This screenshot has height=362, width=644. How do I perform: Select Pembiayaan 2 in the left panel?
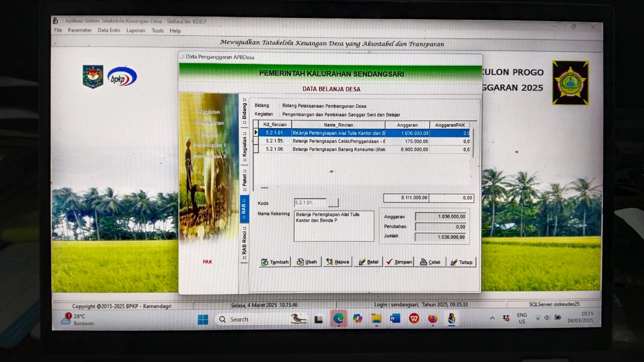[209, 156]
